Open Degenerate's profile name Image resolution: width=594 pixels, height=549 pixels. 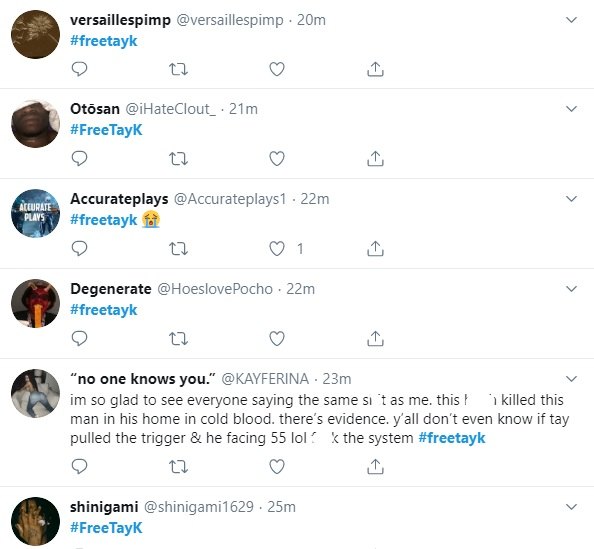111,289
